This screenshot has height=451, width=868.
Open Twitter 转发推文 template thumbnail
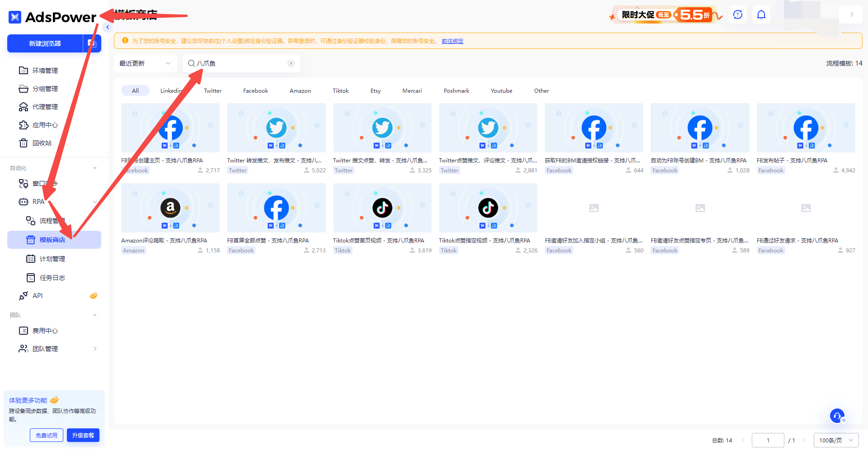pos(276,128)
